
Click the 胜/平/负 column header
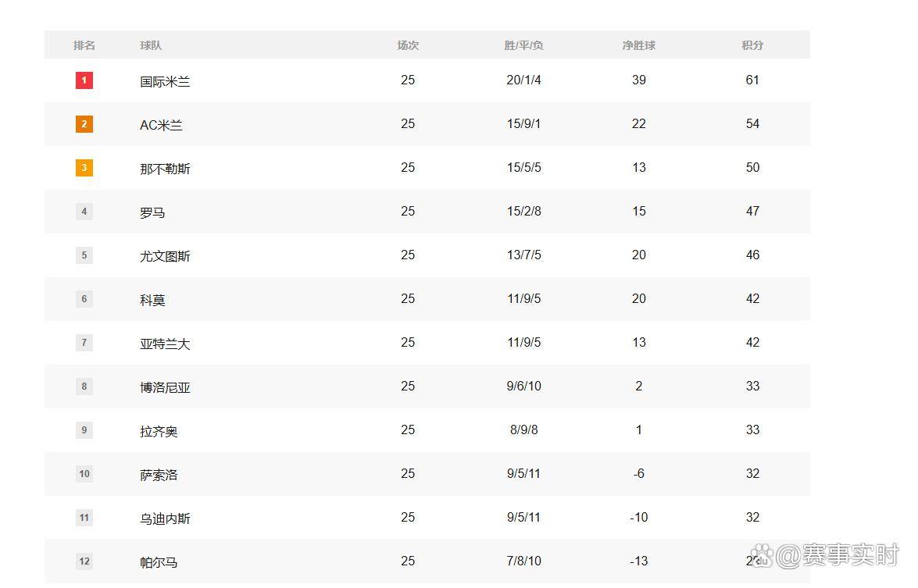(523, 45)
